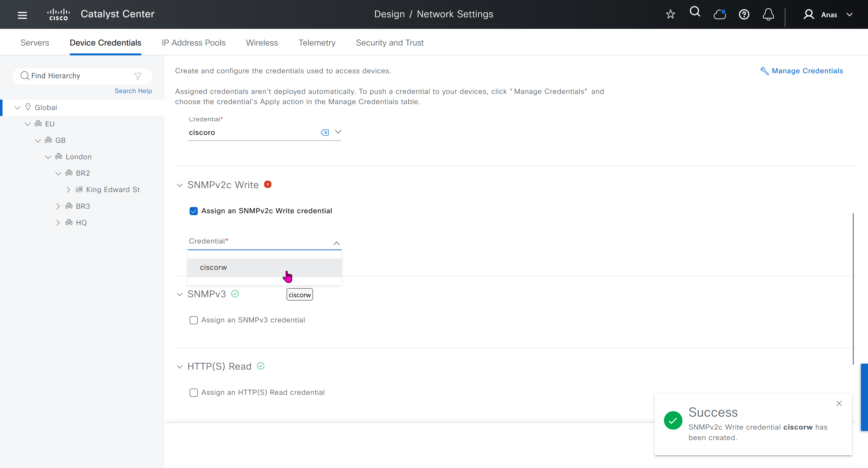The height and width of the screenshot is (468, 868).
Task: Expand the BR3 site node
Action: click(58, 206)
